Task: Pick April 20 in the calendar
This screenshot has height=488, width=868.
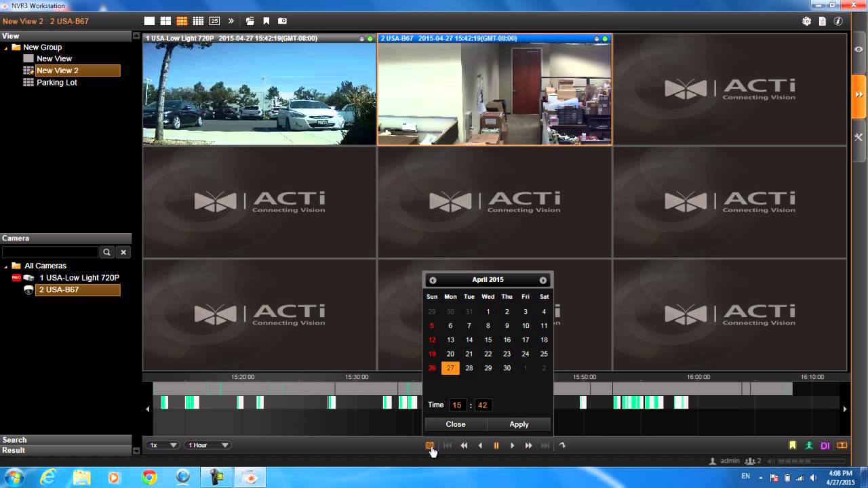Action: click(x=450, y=354)
